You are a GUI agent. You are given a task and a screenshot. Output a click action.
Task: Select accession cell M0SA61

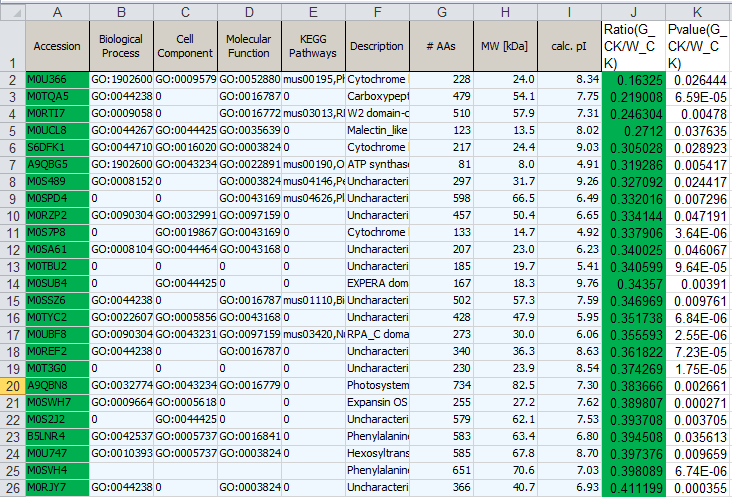[x=57, y=250]
